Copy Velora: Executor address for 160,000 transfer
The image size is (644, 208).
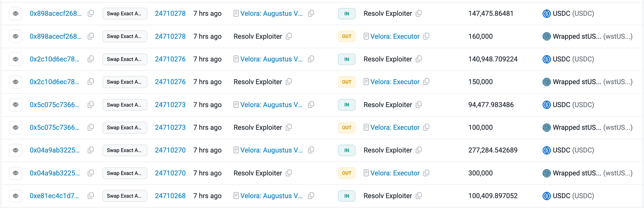point(426,36)
